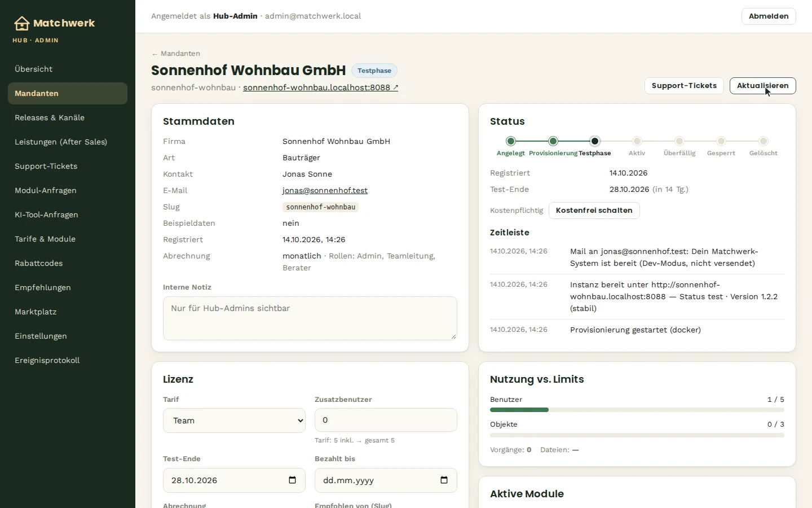Click the Testphase status step dot
The height and width of the screenshot is (508, 812).
[595, 141]
